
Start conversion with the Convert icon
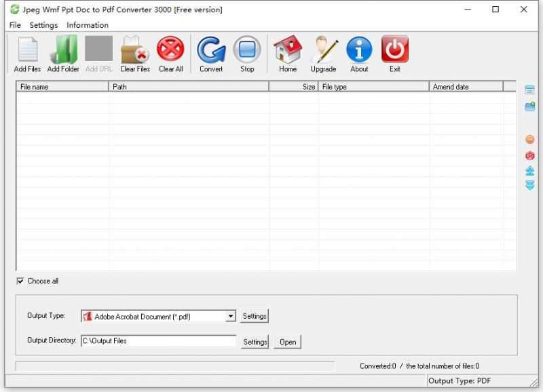point(211,54)
